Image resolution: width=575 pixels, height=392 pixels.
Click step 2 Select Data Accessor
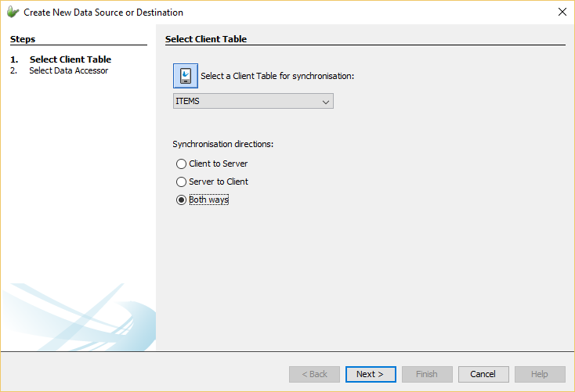point(68,70)
